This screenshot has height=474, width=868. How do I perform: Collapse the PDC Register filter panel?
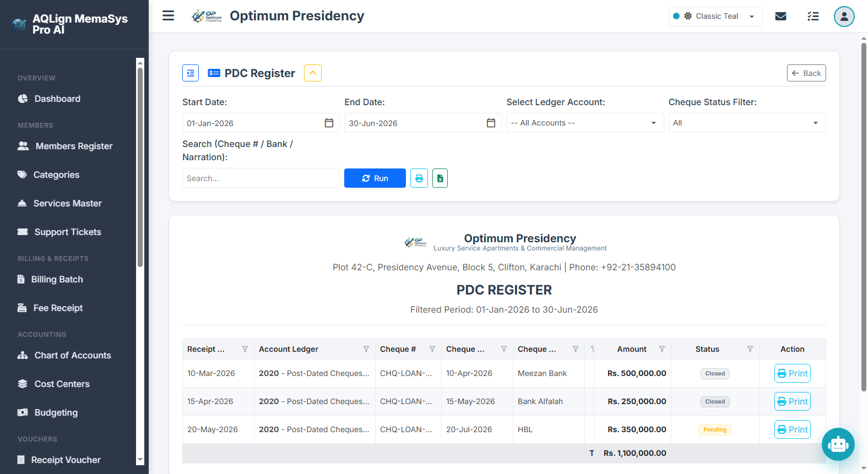coord(313,73)
